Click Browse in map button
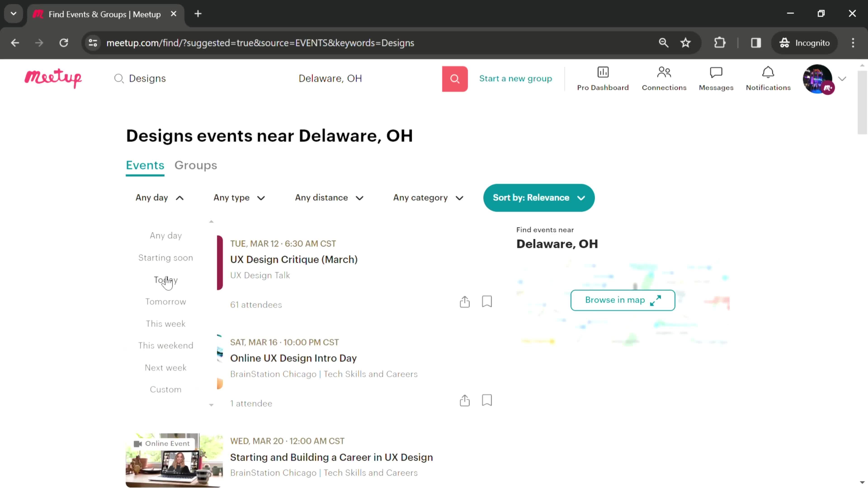 (622, 300)
